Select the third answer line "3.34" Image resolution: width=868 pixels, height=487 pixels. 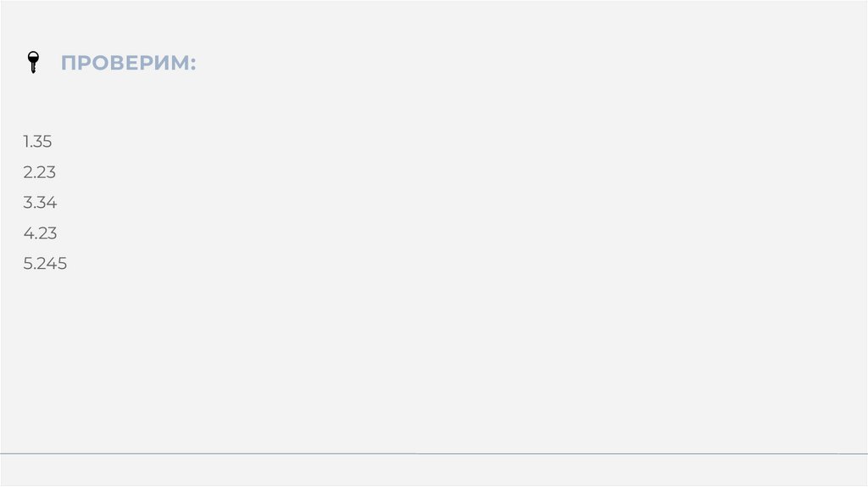(40, 203)
